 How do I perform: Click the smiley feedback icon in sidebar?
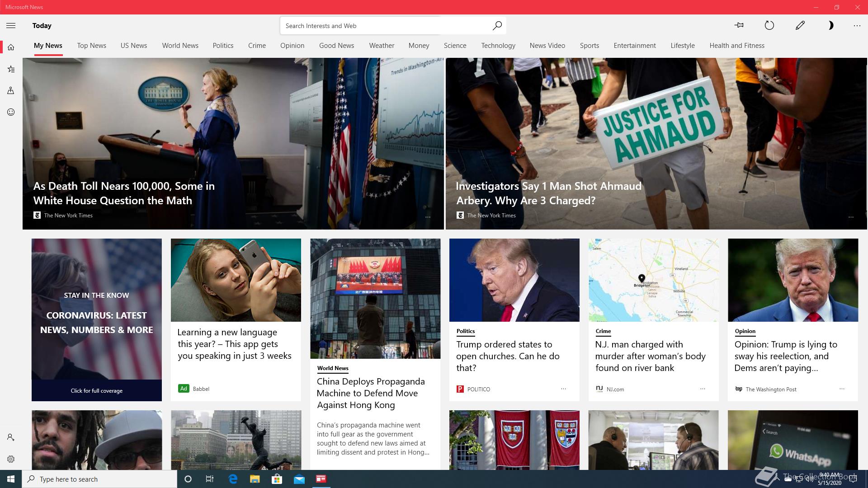point(11,112)
